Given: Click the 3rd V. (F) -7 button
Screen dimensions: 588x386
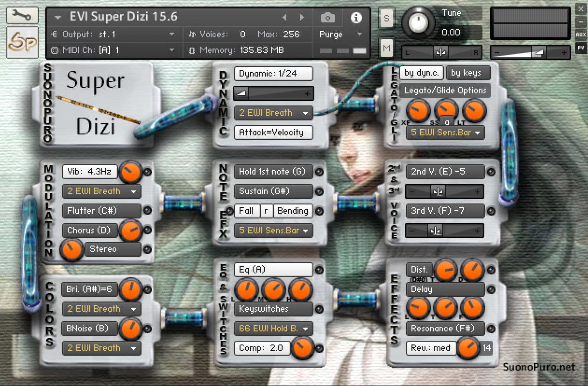Looking at the screenshot, I should (445, 211).
